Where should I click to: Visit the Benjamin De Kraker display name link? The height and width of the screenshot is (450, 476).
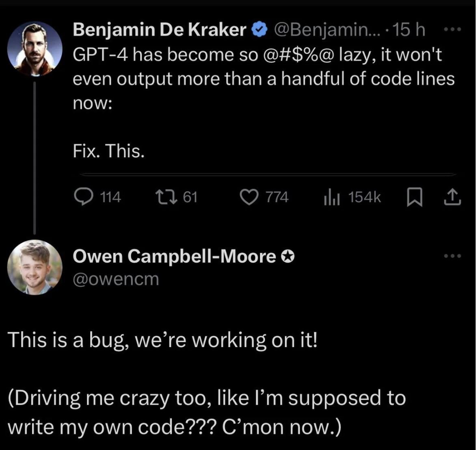(159, 30)
